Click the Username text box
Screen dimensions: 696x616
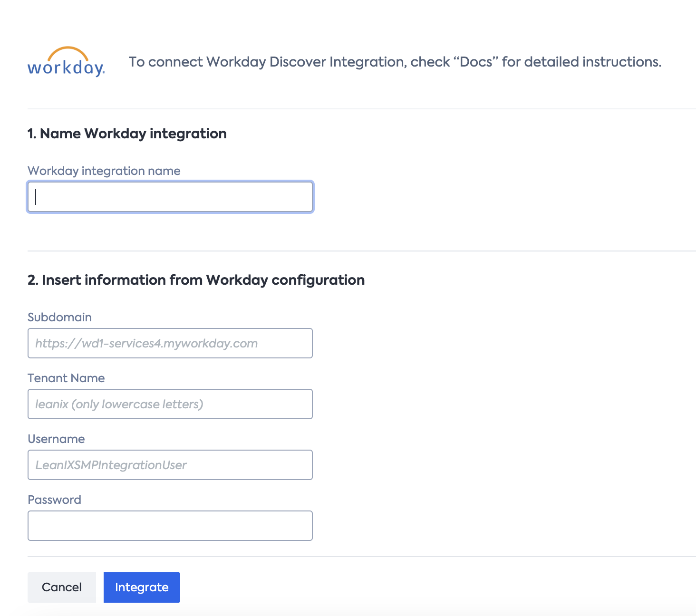170,465
